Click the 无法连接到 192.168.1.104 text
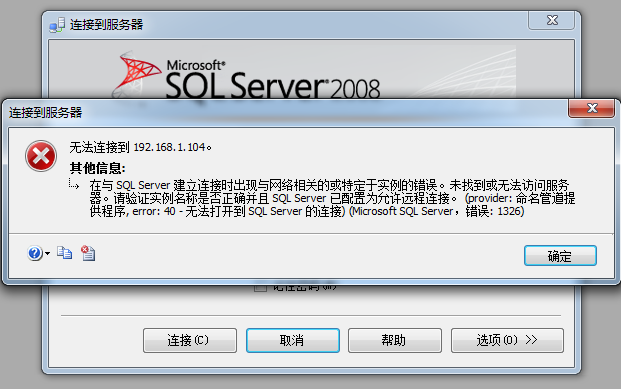This screenshot has height=389, width=621. [141, 147]
